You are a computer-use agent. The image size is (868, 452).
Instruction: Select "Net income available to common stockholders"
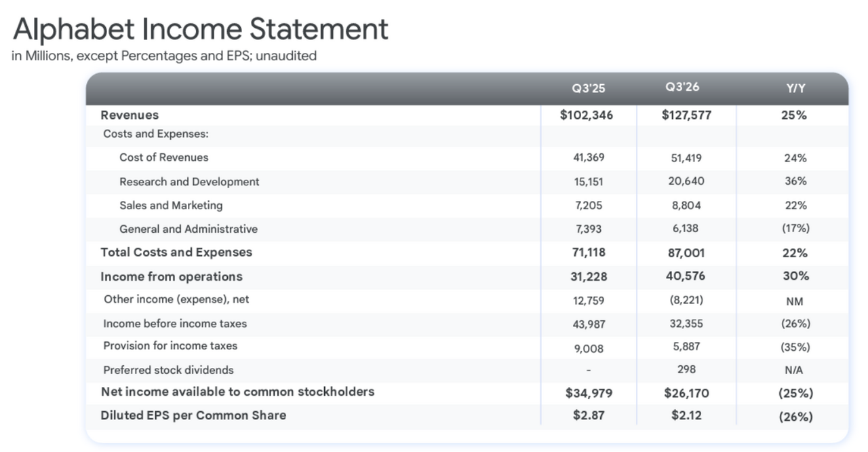tap(237, 392)
